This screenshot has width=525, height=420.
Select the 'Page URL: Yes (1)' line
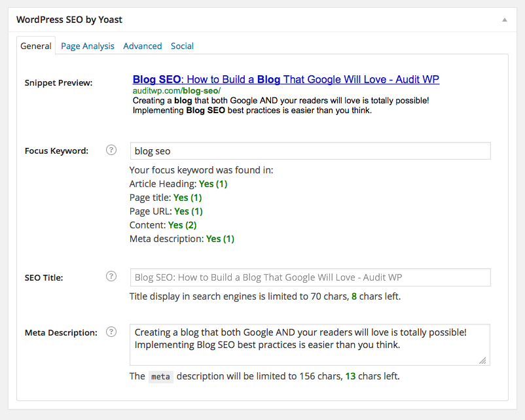[x=166, y=211]
